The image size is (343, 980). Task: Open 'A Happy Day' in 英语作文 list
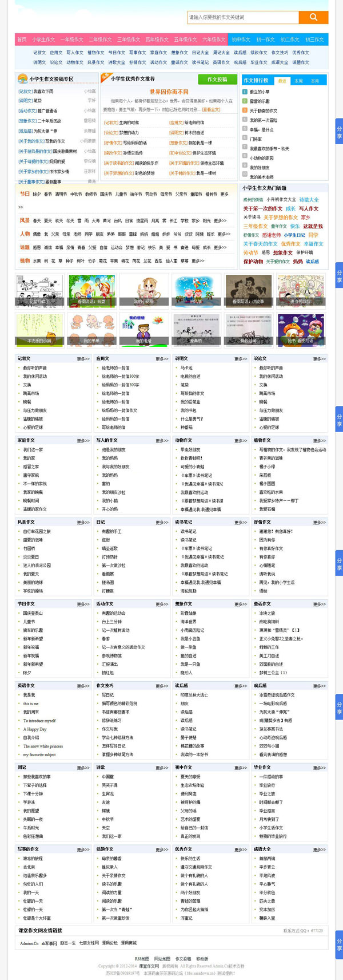[35, 729]
